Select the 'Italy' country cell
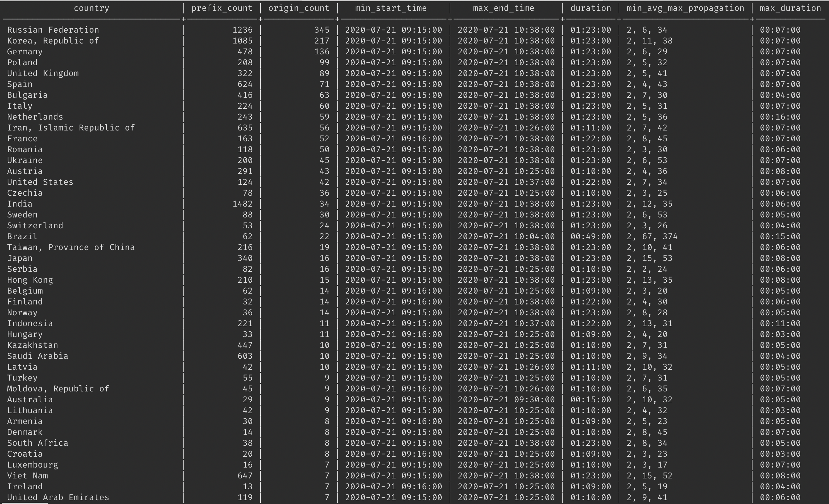Viewport: 829px width, 504px height. (20, 106)
